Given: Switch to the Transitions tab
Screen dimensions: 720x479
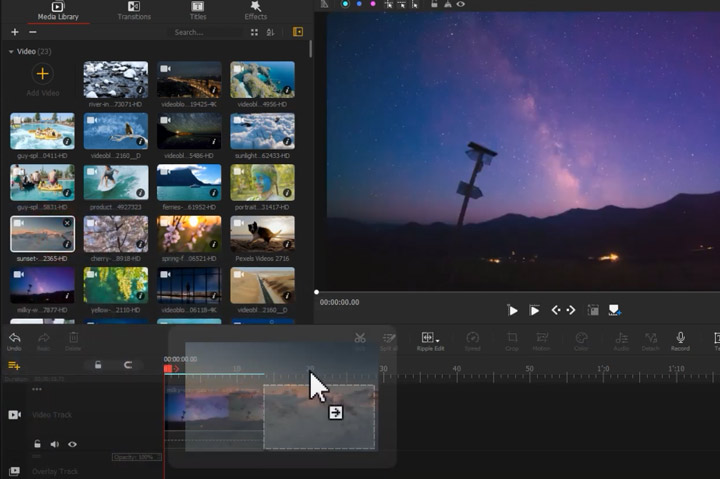Looking at the screenshot, I should (134, 11).
